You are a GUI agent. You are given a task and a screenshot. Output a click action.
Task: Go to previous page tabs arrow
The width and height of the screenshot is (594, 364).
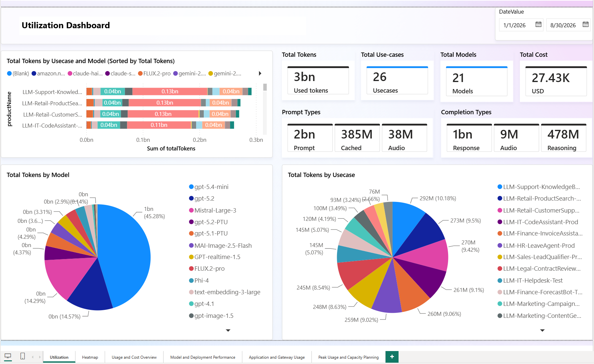33,357
